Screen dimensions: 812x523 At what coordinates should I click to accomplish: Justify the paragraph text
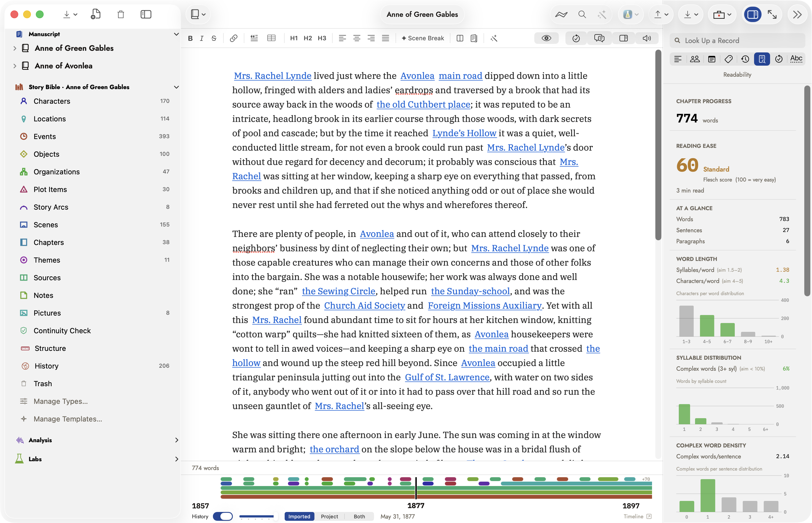[x=385, y=38]
